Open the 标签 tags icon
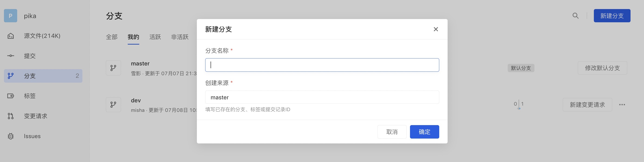The width and height of the screenshot is (644, 162). (x=10, y=96)
